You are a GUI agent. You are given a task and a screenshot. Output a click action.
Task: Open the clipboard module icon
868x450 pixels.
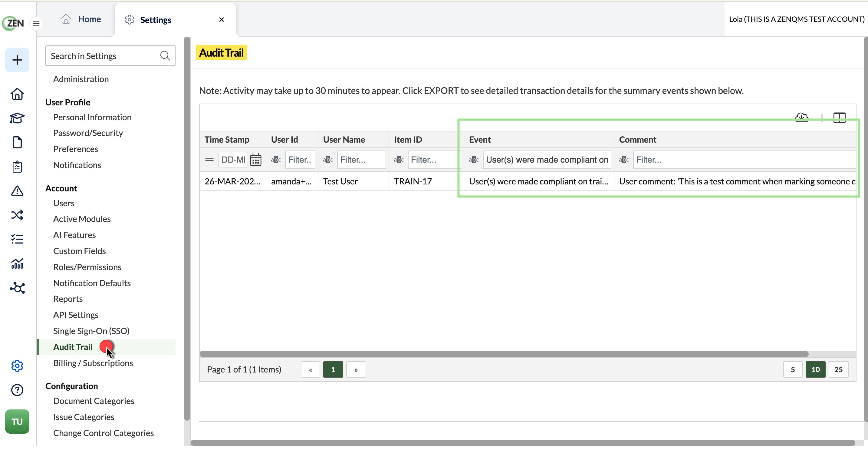pos(17,167)
